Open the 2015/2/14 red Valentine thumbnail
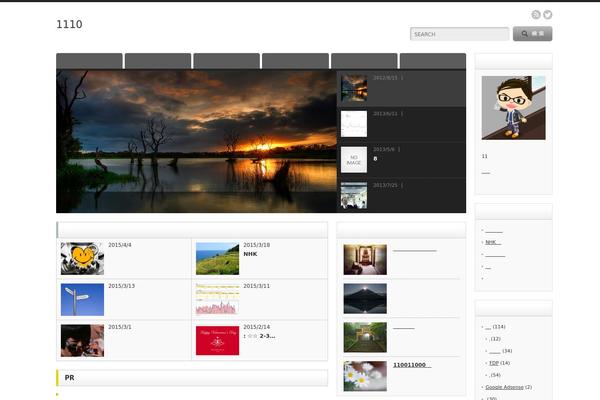 click(x=217, y=341)
